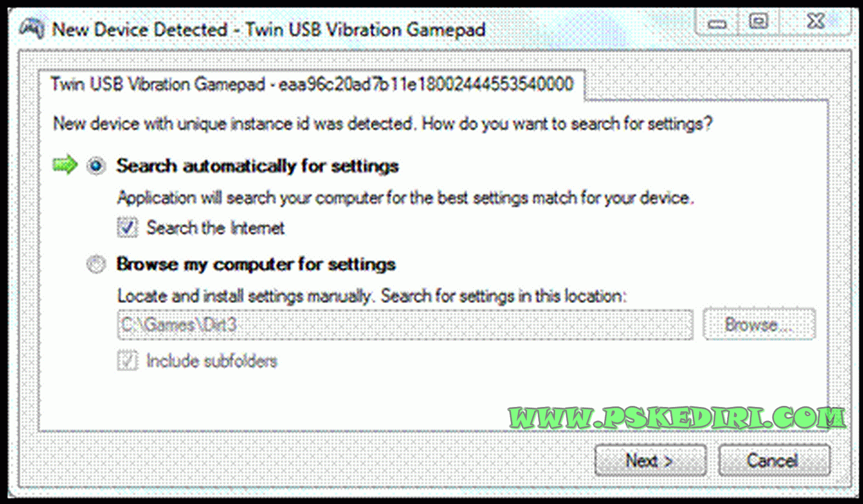Screen dimensions: 863x504
Task: Click the gamepad application icon in title bar
Action: point(31,28)
